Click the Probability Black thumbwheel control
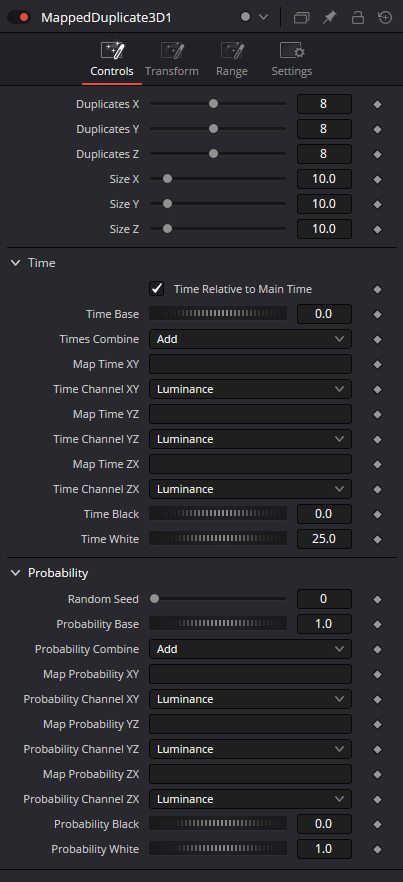 (x=218, y=824)
